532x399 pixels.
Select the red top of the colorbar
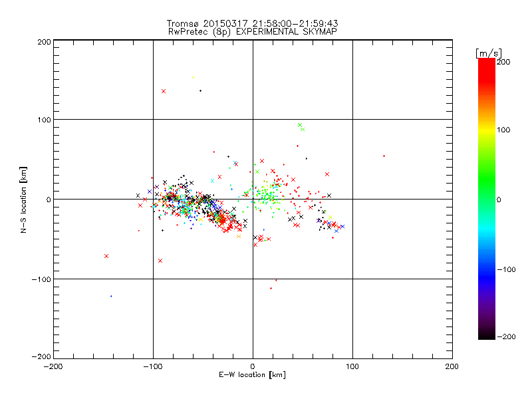pyautogui.click(x=487, y=70)
